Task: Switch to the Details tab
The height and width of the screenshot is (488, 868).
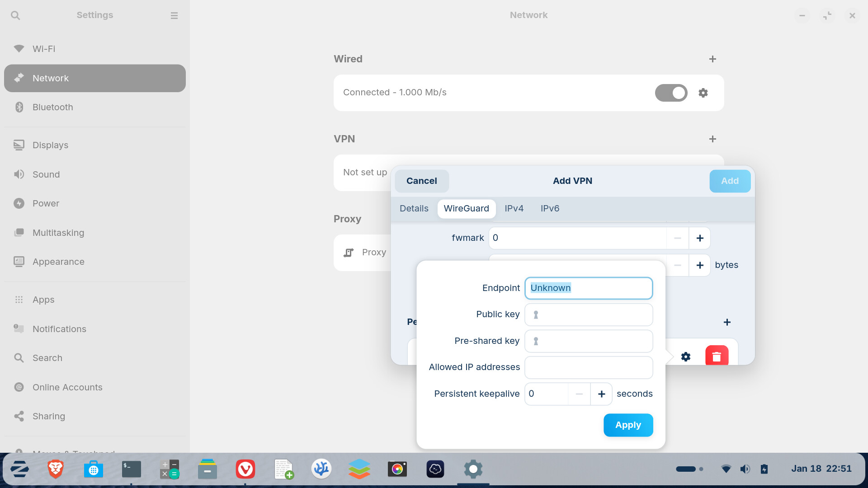Action: (x=414, y=208)
